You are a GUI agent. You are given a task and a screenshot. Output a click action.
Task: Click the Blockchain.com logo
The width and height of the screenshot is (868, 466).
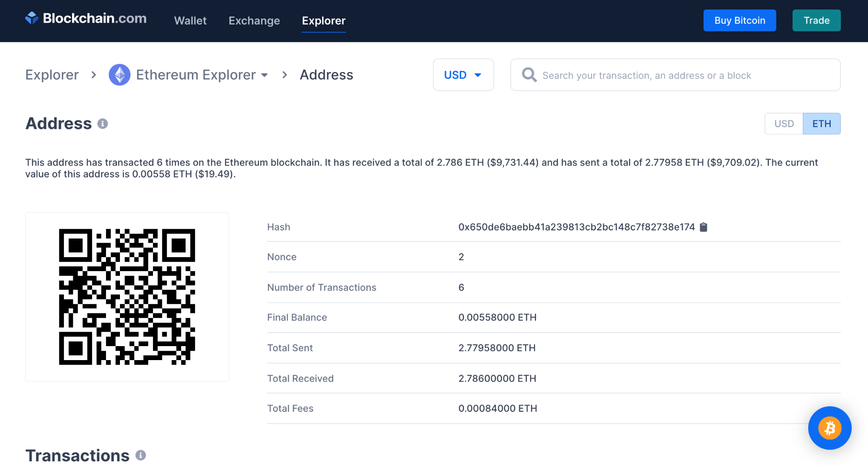point(86,19)
